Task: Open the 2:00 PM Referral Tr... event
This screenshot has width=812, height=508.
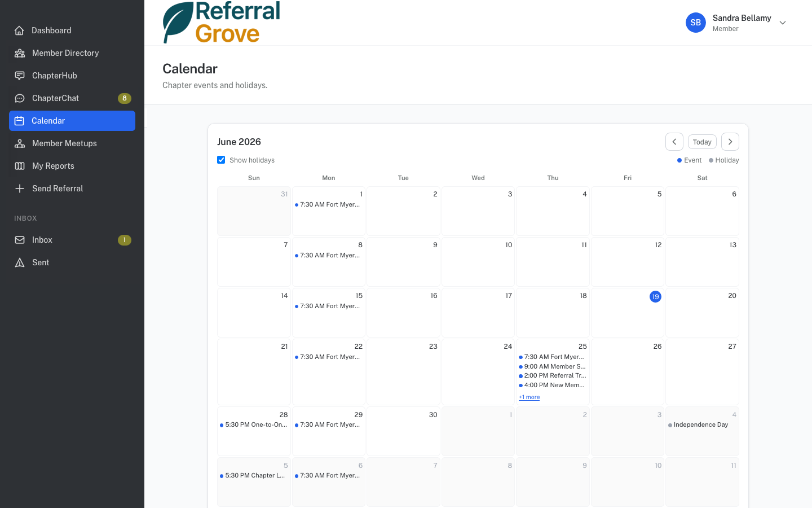Action: [553, 376]
